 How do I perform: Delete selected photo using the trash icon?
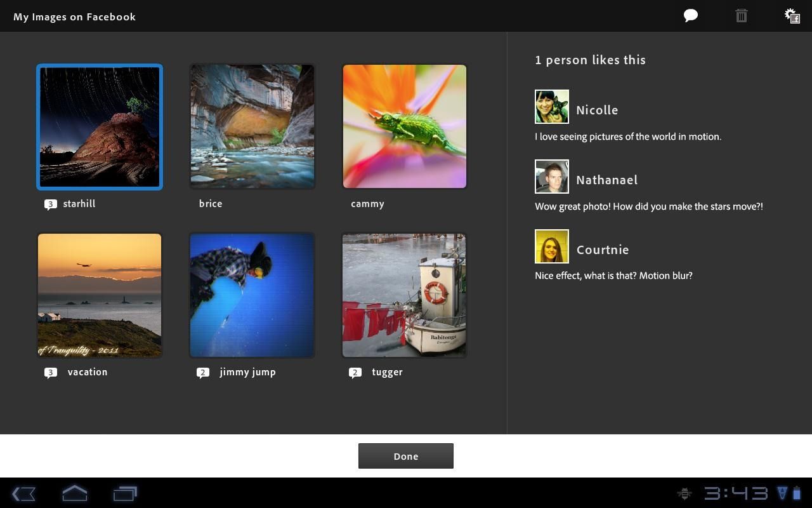pos(741,16)
